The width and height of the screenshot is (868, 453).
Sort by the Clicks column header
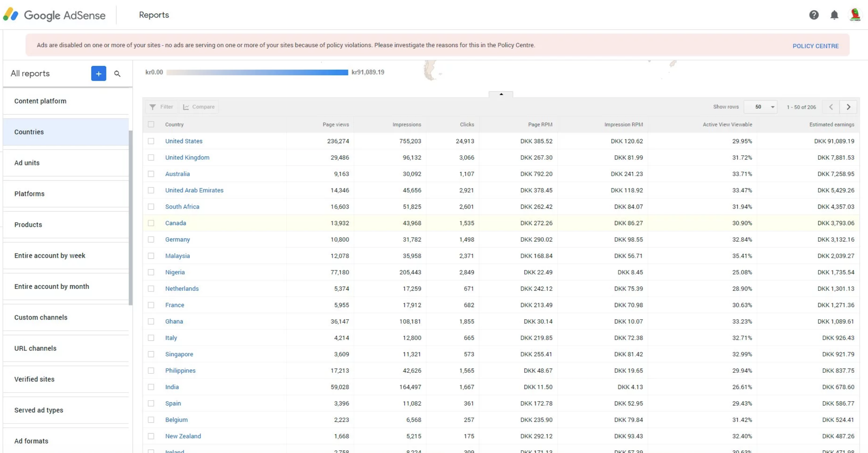pos(467,124)
